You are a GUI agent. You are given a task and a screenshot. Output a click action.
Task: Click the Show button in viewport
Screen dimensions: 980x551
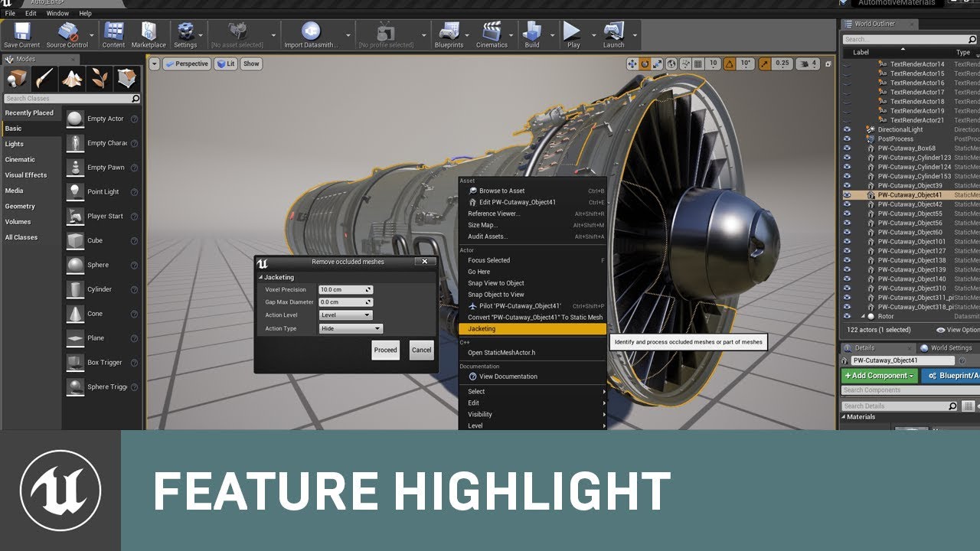pyautogui.click(x=251, y=64)
